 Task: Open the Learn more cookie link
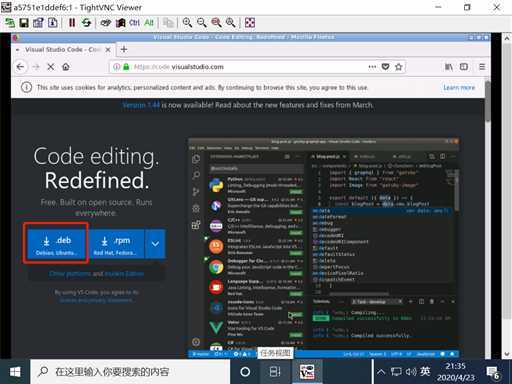[459, 87]
